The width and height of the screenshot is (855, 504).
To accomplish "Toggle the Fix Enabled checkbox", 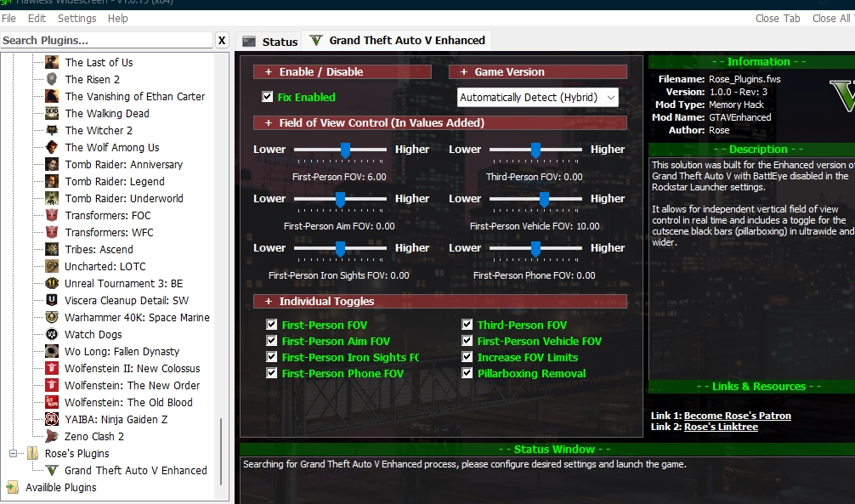I will click(x=267, y=97).
